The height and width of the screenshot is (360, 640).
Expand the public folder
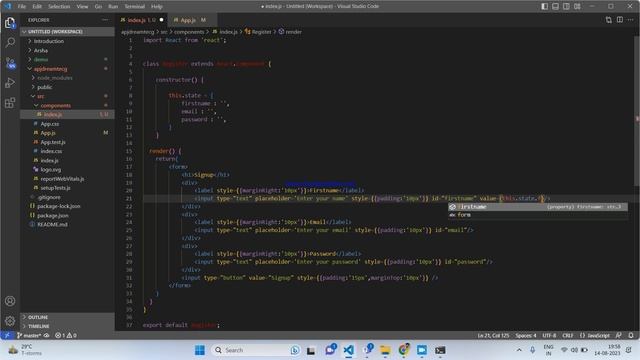point(67,87)
